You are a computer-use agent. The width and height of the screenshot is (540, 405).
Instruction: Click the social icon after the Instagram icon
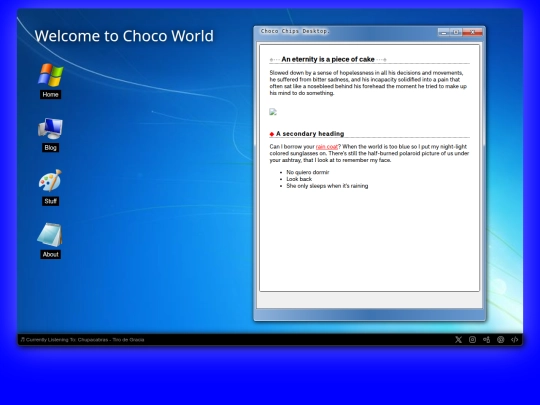[x=486, y=340]
